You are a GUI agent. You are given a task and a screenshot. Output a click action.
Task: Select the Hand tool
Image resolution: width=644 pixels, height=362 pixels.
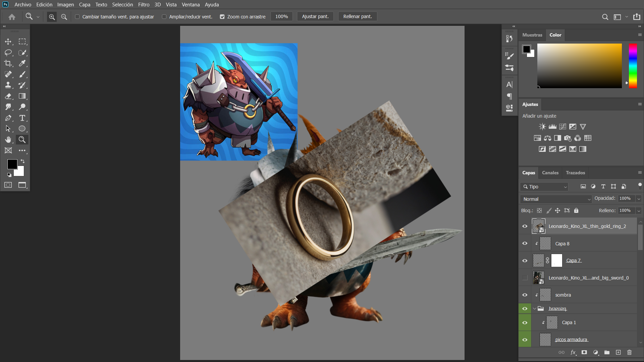coord(8,139)
